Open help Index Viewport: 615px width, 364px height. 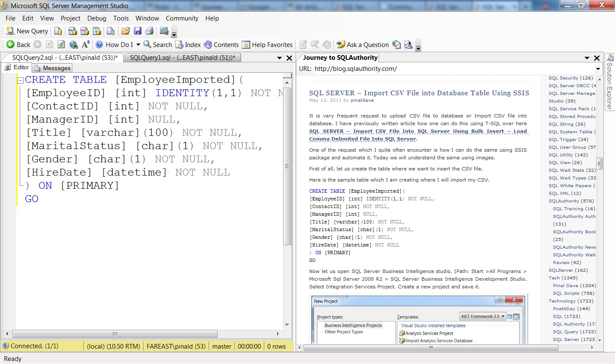(x=188, y=44)
